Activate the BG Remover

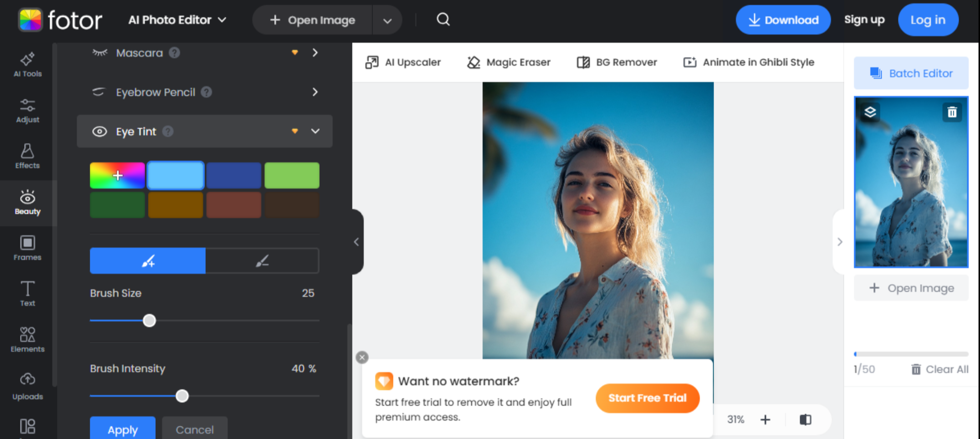(x=617, y=62)
